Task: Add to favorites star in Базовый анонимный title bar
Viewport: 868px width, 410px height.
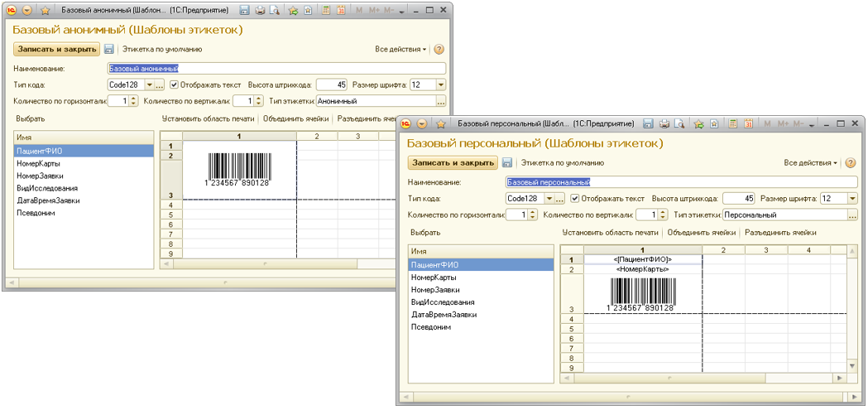Action: 293,10
